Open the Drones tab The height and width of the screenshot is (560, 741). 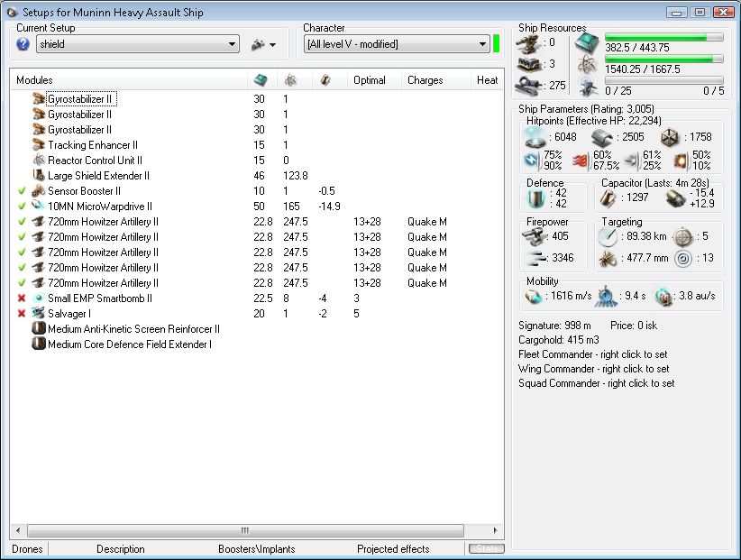(27, 548)
